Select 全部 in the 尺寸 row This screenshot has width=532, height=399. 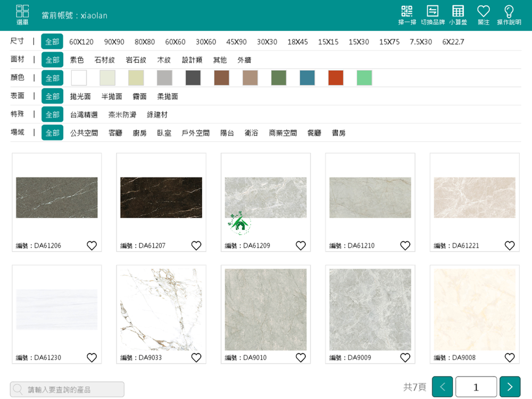[52, 41]
